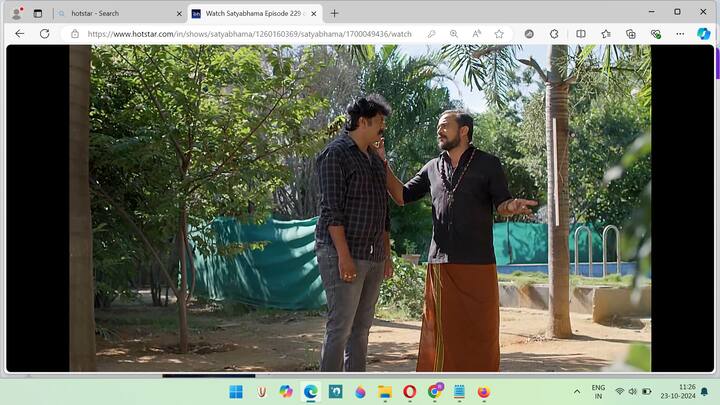Open the Windows Start menu
This screenshot has height=405, width=720.
point(236,391)
